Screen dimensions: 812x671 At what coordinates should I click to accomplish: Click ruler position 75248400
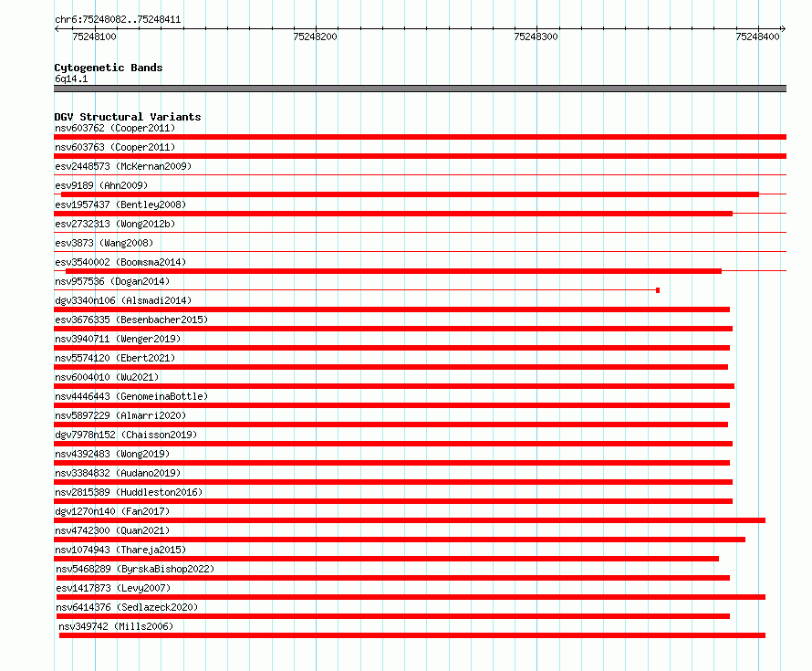pos(757,37)
